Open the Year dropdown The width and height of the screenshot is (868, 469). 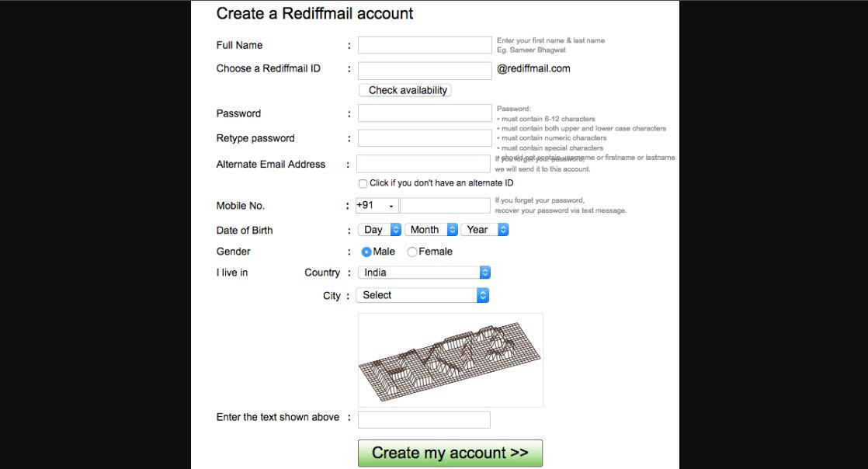coord(484,230)
